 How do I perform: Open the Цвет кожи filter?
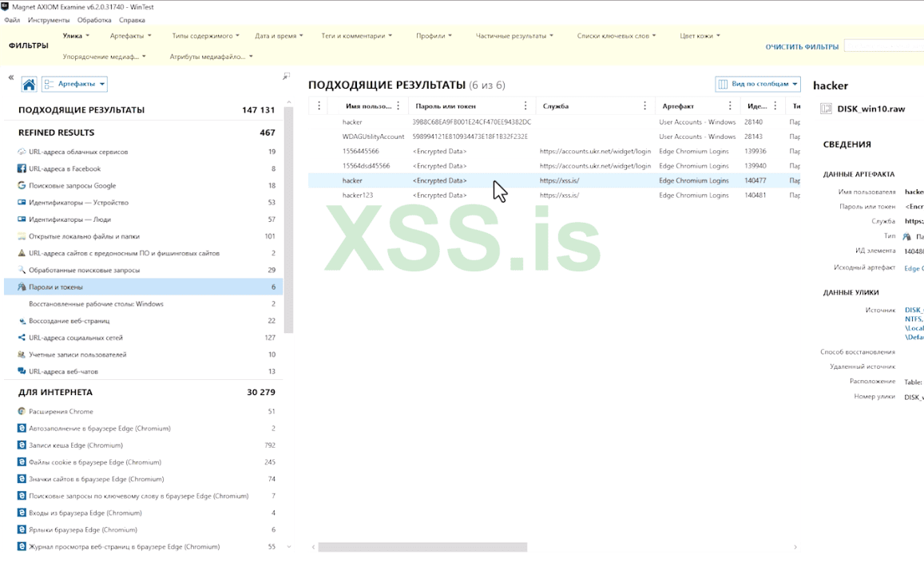[700, 36]
